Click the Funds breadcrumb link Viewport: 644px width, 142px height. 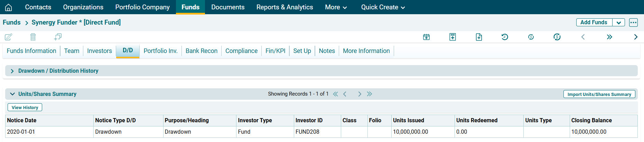tap(12, 23)
